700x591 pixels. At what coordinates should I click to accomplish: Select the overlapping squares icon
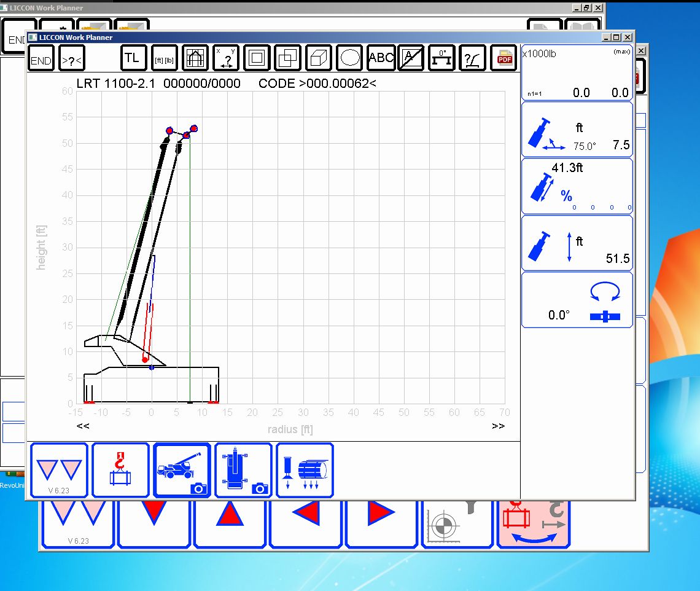[287, 58]
